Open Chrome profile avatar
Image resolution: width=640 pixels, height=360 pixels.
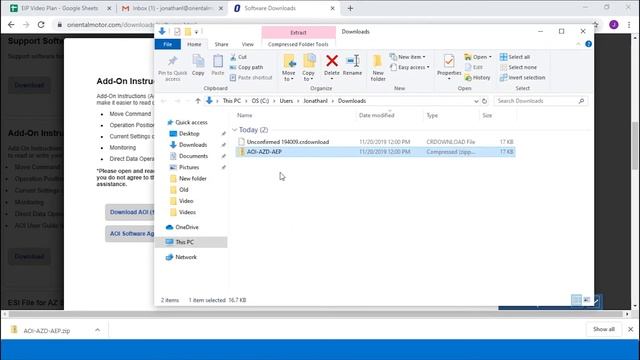pos(613,25)
